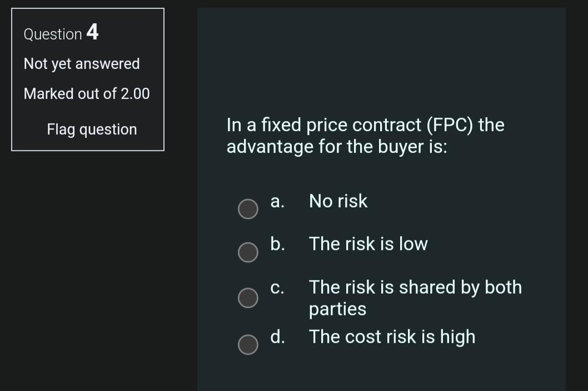This screenshot has width=588, height=391.
Task: Click the Flag question link
Action: pos(92,130)
